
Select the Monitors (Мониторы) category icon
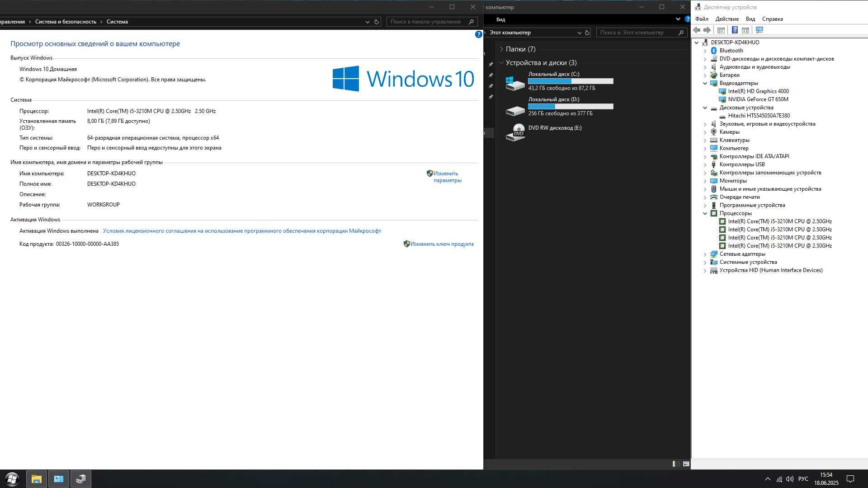tap(714, 181)
